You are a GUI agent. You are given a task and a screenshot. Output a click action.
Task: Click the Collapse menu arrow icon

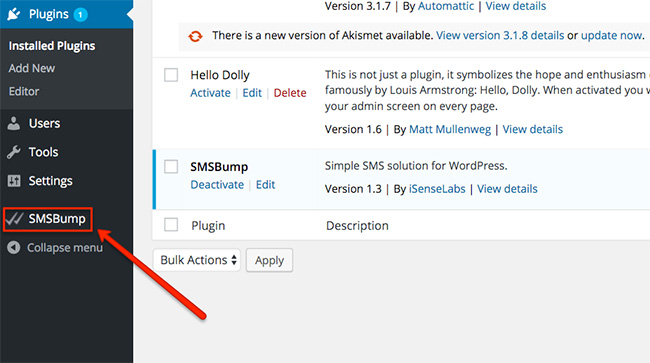[x=14, y=247]
